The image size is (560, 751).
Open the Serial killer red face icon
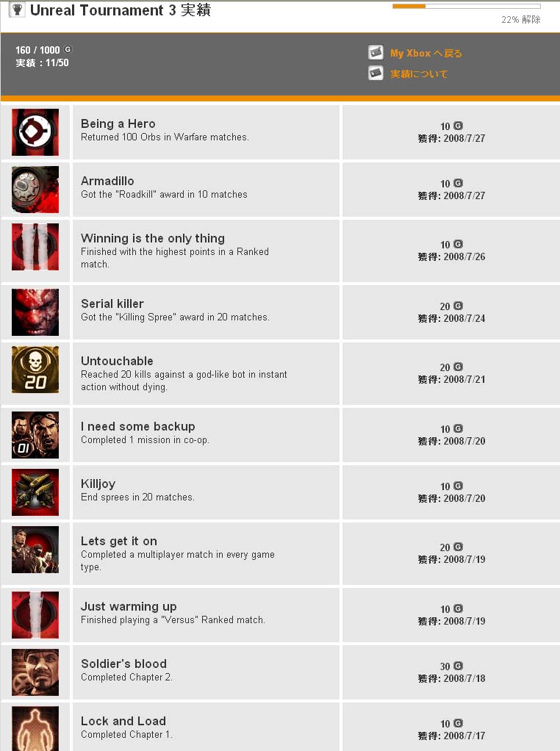coord(35,312)
